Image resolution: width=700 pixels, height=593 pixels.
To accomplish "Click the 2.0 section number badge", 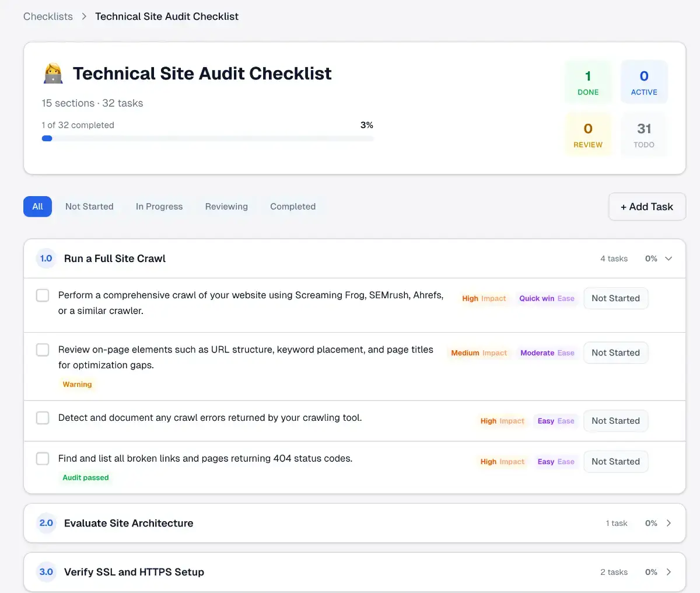I will click(x=45, y=523).
